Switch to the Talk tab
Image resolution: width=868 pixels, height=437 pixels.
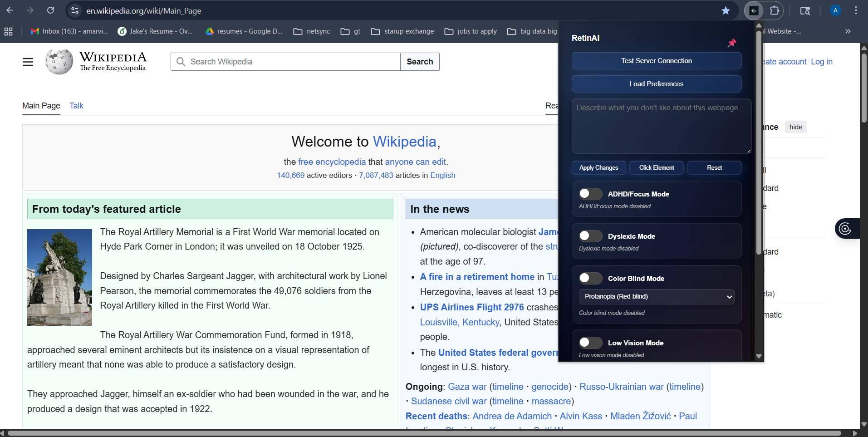76,106
